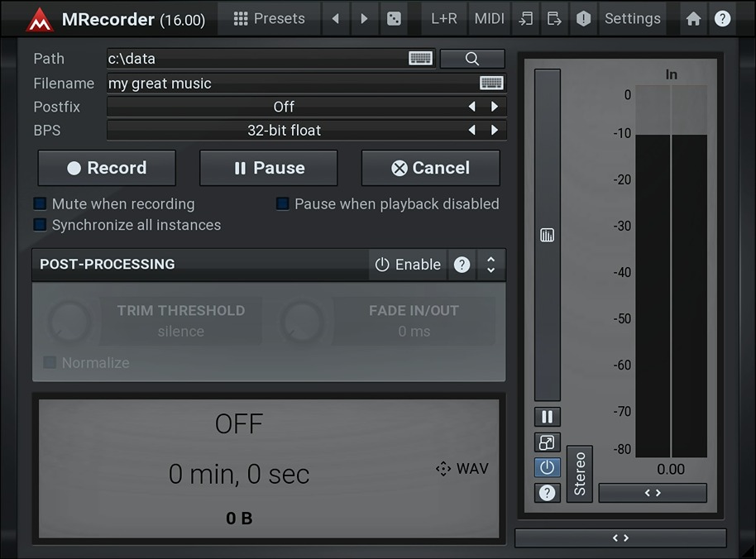Toggle Pause when playback disabled
Screen dimensions: 756x559
282,203
